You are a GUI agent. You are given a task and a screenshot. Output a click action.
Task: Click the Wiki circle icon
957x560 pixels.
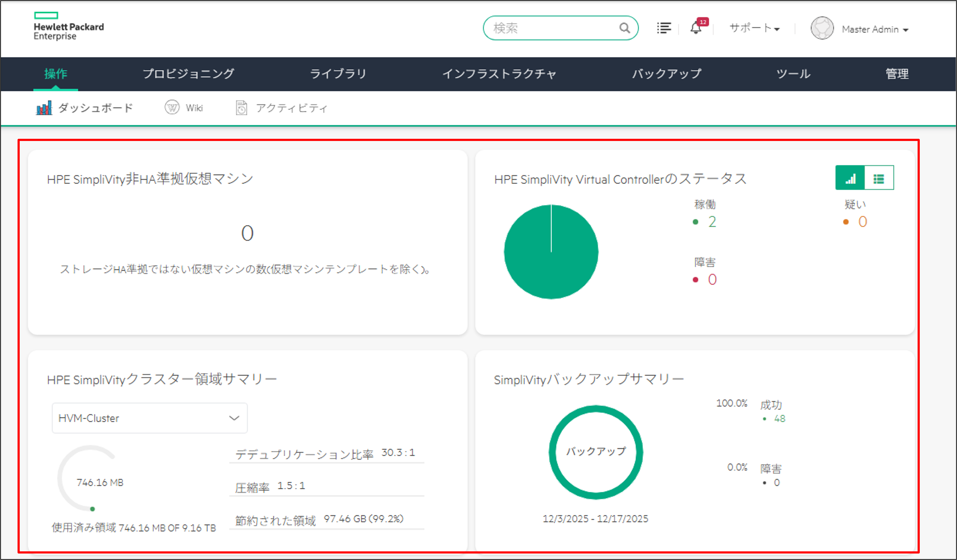pyautogui.click(x=172, y=107)
